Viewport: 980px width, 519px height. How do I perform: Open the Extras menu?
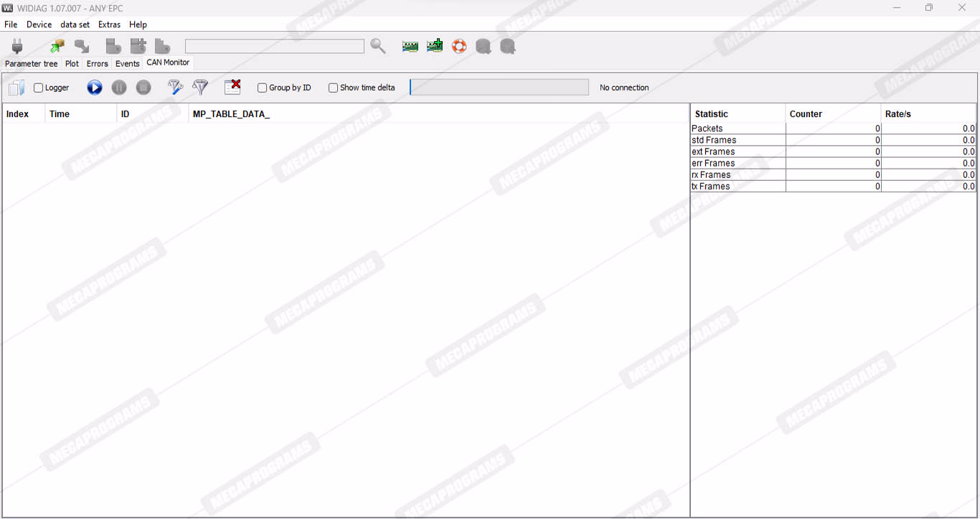(x=109, y=24)
